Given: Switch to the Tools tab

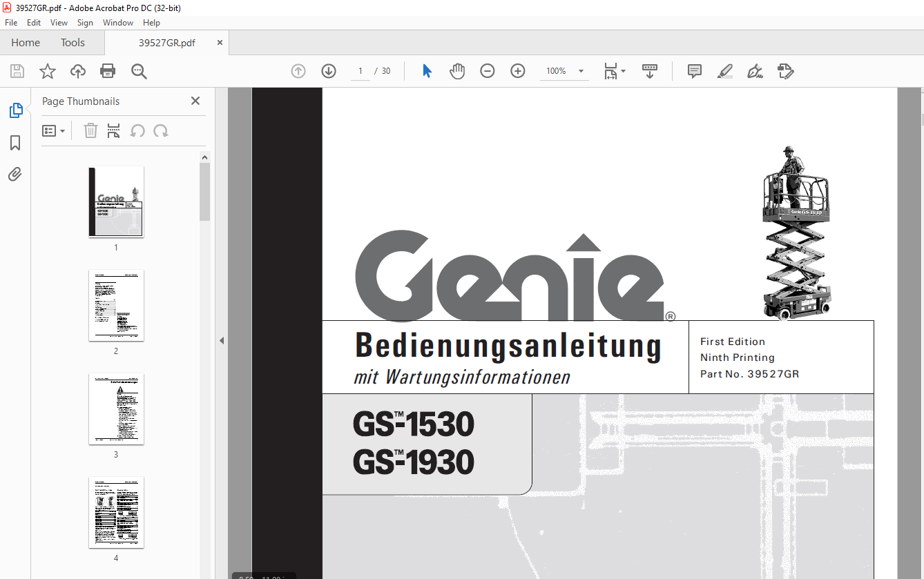Looking at the screenshot, I should tap(73, 43).
